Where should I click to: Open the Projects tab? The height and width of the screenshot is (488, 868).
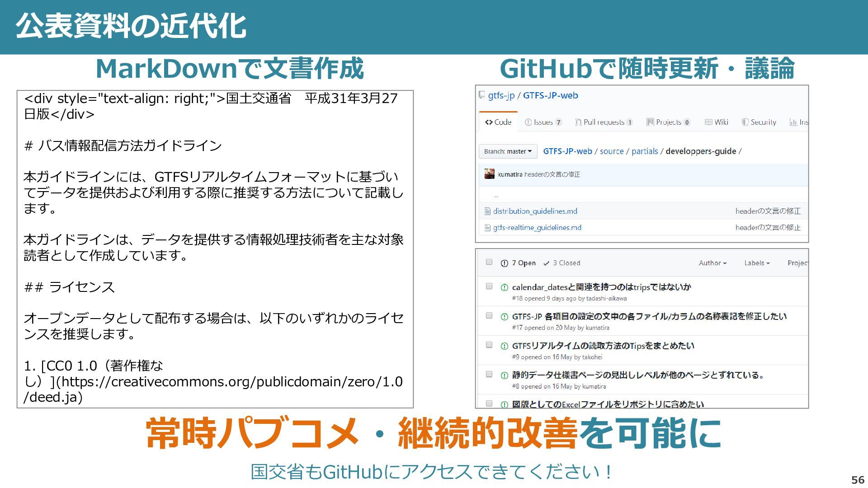click(668, 122)
